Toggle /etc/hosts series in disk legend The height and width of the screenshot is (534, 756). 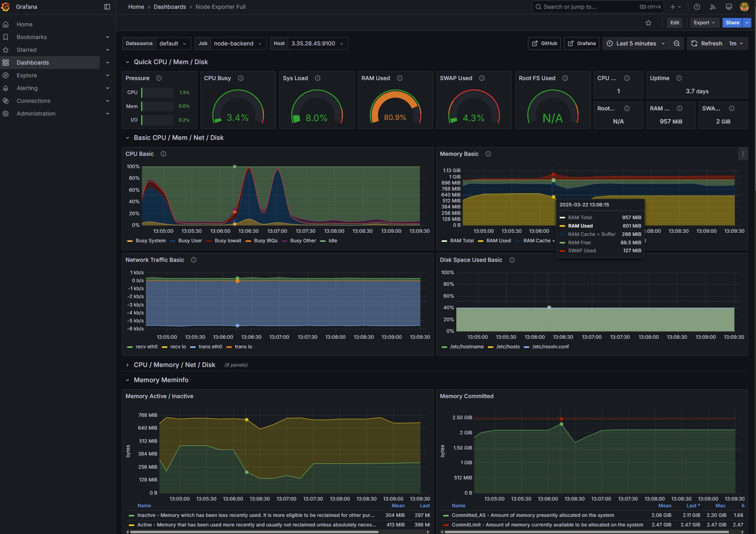click(x=504, y=347)
